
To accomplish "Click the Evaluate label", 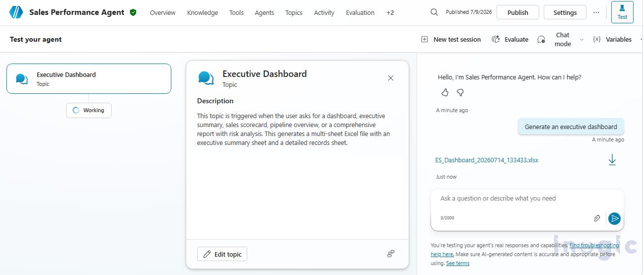I will tap(516, 39).
